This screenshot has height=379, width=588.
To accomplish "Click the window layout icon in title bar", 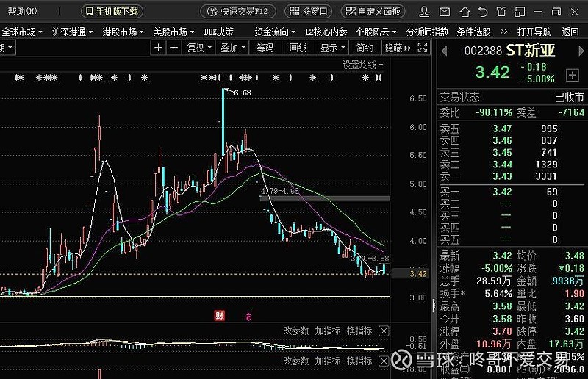I will [520, 12].
